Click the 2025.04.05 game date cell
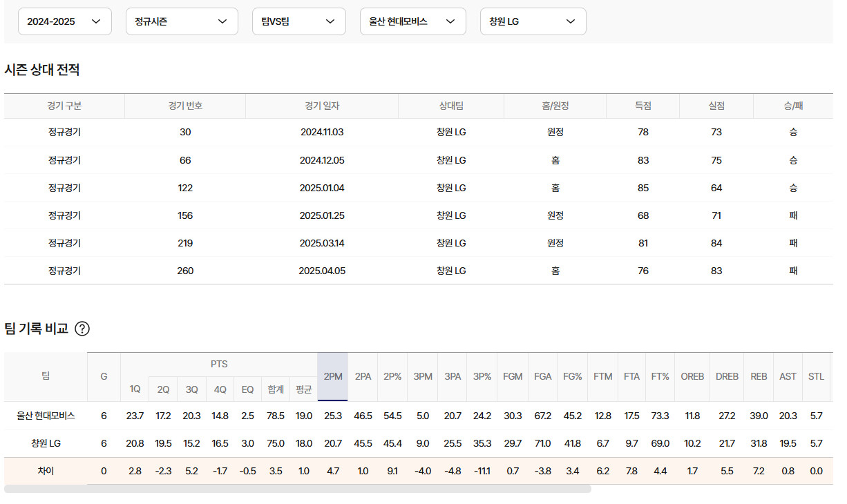The height and width of the screenshot is (504, 847). [x=322, y=271]
